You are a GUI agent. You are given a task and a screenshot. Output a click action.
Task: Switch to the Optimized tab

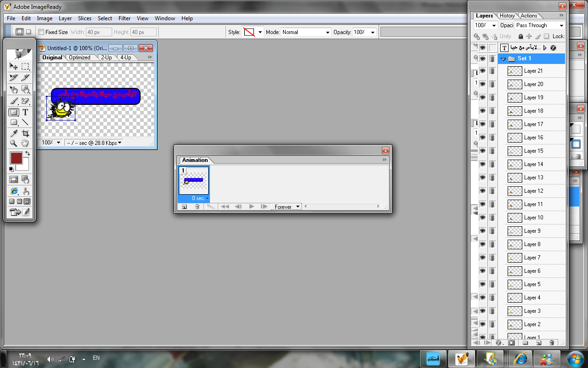pyautogui.click(x=79, y=57)
